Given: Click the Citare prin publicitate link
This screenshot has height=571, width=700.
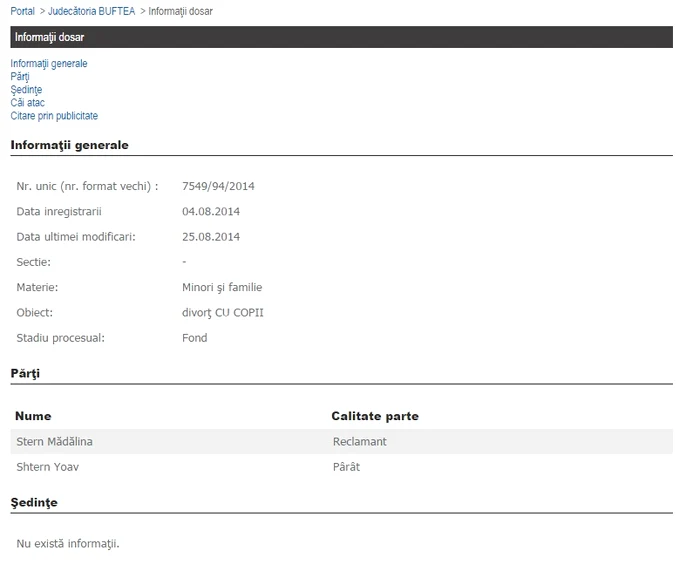Looking at the screenshot, I should tap(54, 116).
